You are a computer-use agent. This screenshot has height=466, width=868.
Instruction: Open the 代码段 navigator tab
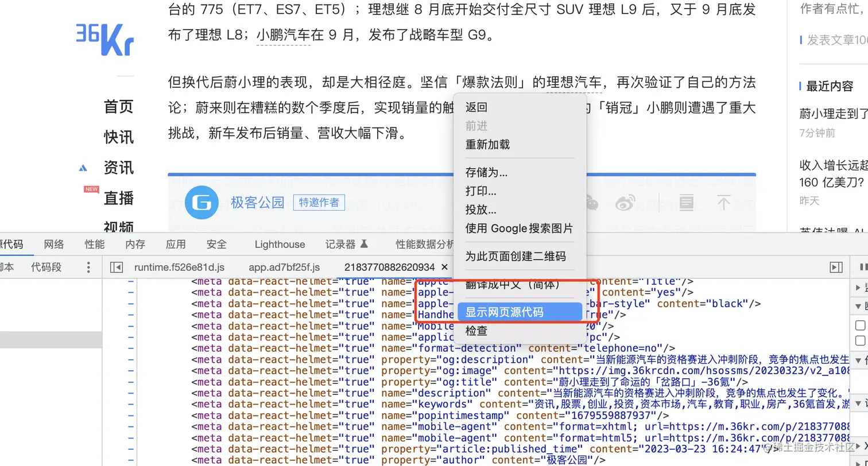pyautogui.click(x=46, y=267)
